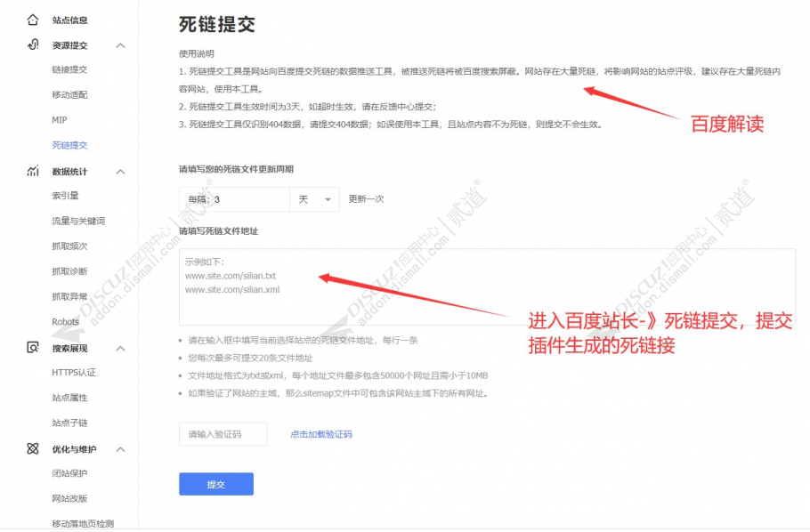Open HTTPS认证 in the sidebar

coord(74,373)
